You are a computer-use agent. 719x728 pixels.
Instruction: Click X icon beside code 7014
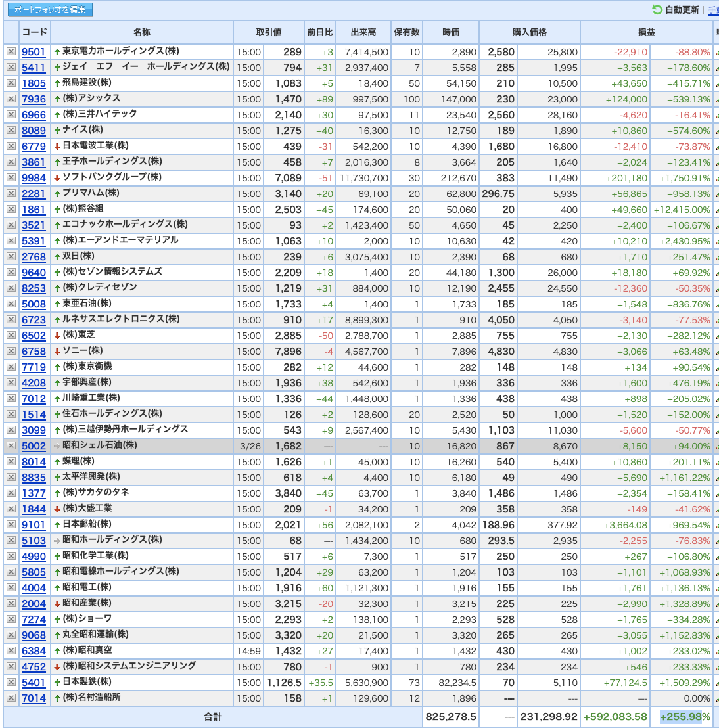[x=11, y=698]
